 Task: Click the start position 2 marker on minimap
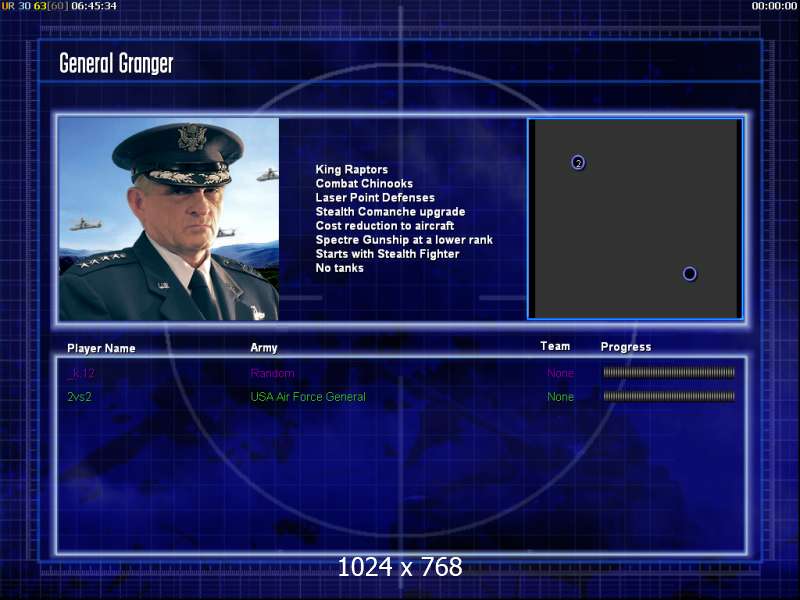(x=578, y=163)
